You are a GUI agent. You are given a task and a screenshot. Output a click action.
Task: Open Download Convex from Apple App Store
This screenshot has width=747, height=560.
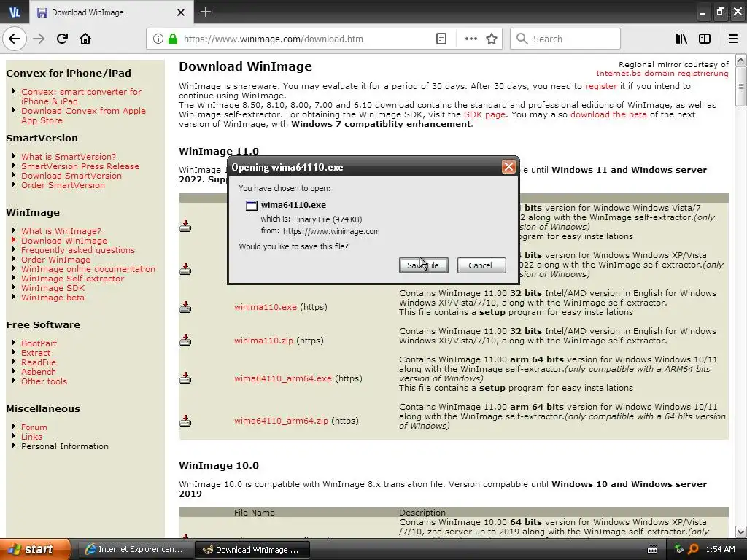[x=83, y=116]
